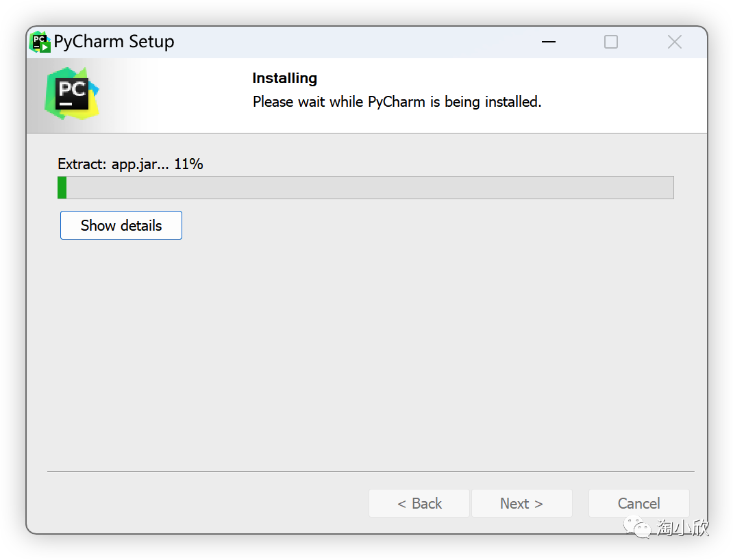Click the "PyCharm Setup" window title text

coord(114,42)
